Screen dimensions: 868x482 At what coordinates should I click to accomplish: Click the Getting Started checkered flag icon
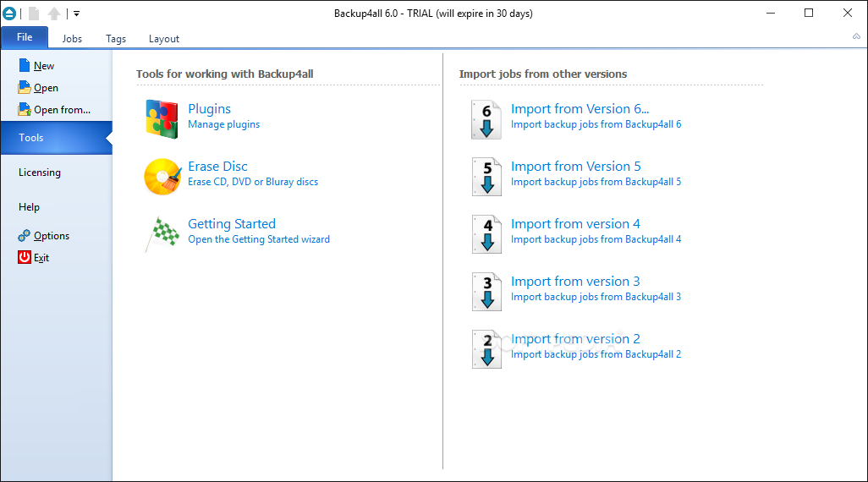point(162,233)
